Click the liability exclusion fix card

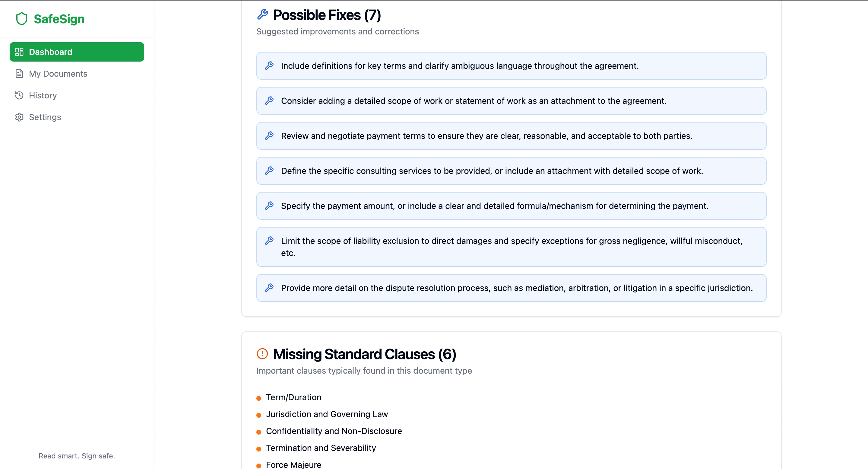pos(511,247)
